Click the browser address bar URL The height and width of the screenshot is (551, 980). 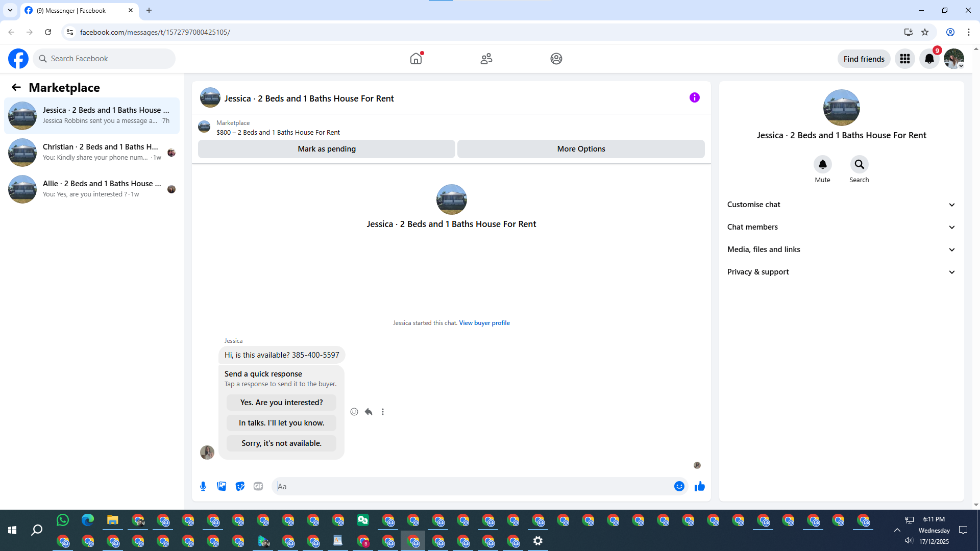point(155,32)
